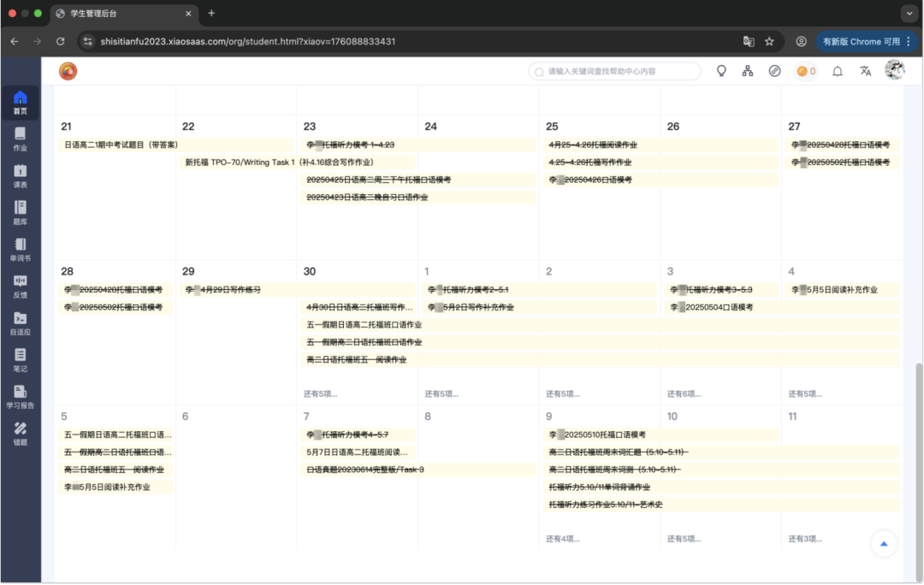The height and width of the screenshot is (585, 924).
Task: Expand '还有4项...' under May 9
Action: pyautogui.click(x=563, y=539)
